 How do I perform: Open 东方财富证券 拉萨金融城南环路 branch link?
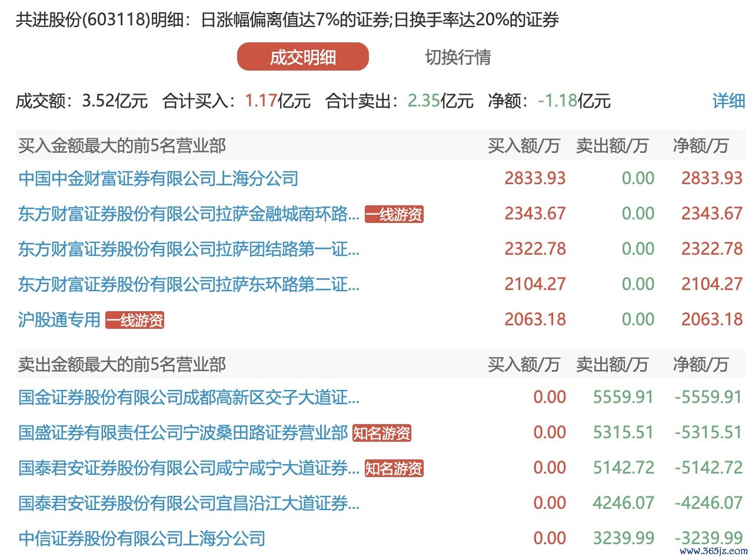coord(189,214)
